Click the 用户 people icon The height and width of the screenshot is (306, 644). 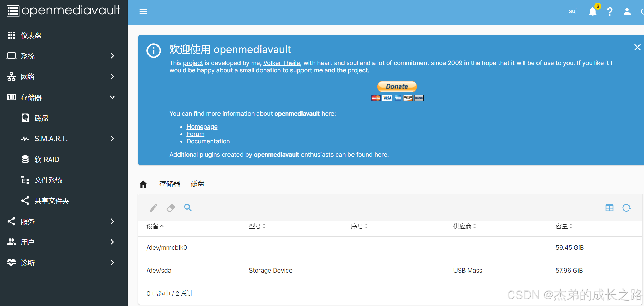[11, 242]
